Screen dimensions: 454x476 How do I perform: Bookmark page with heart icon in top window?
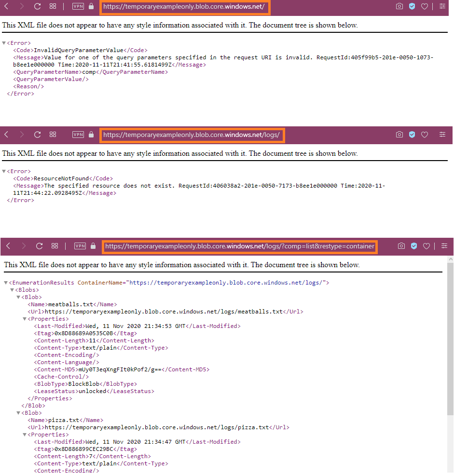point(425,6)
